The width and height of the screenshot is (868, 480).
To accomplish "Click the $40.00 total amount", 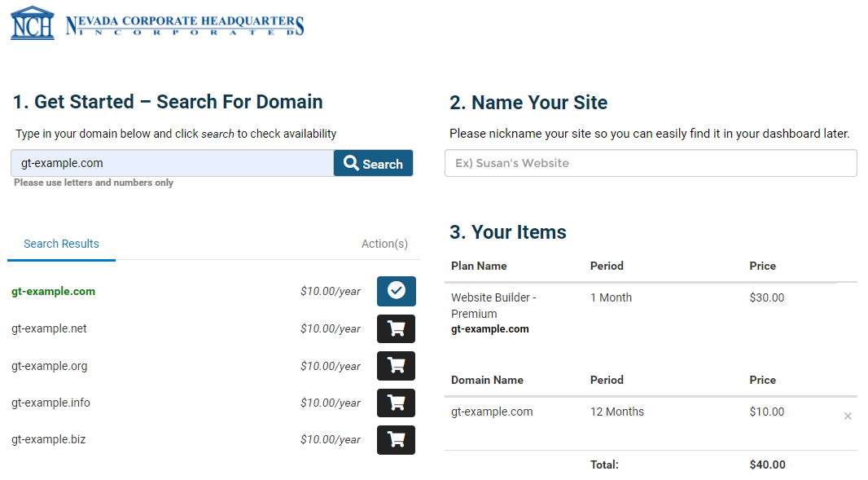I will (x=766, y=465).
